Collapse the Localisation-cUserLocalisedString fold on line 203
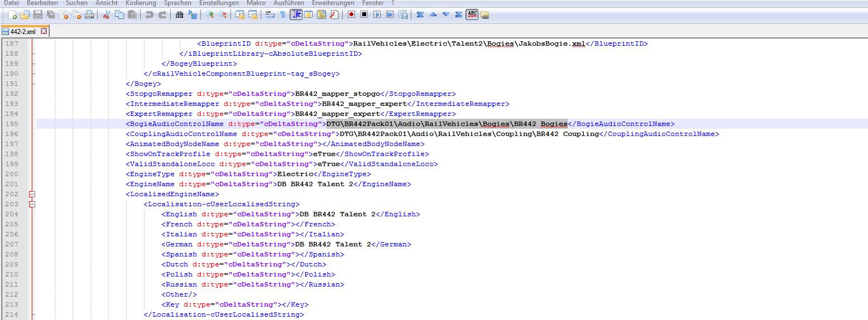 (32, 204)
